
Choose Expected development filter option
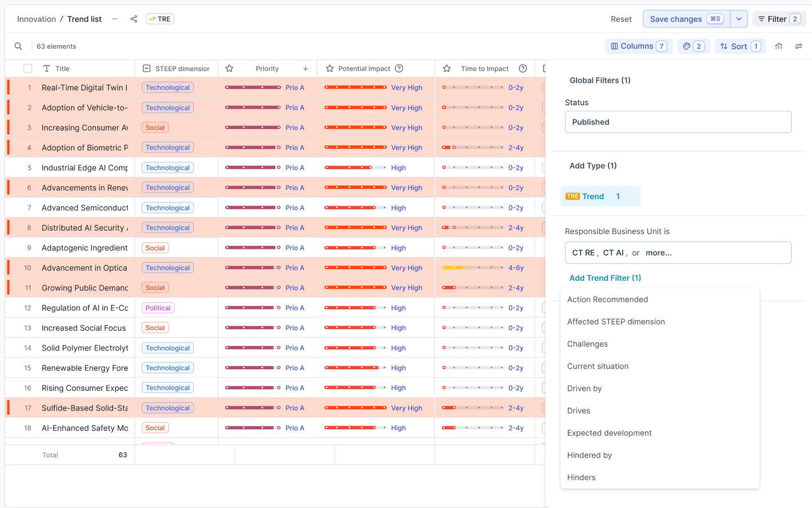(660, 433)
